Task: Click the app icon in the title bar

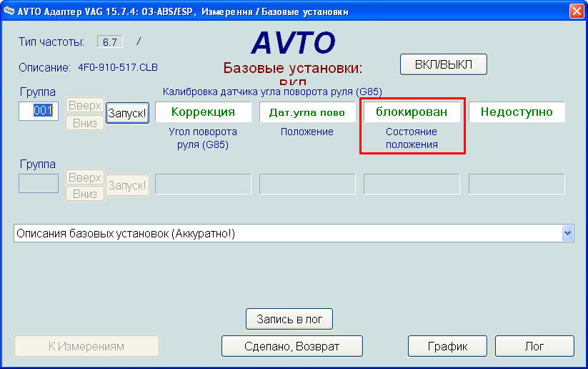Action: [9, 11]
